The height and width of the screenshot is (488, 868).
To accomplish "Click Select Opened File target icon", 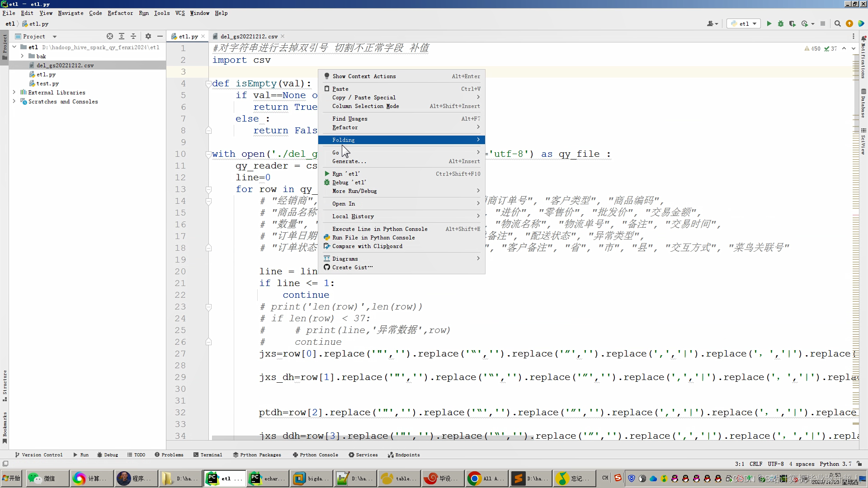I will pos(110,36).
